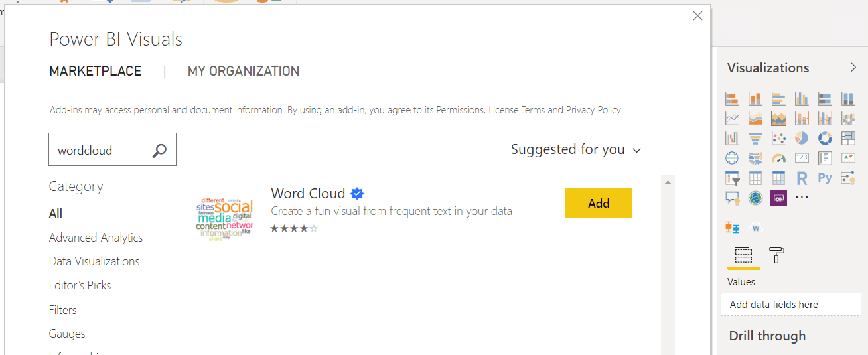Click the search magnifier icon

pyautogui.click(x=159, y=151)
